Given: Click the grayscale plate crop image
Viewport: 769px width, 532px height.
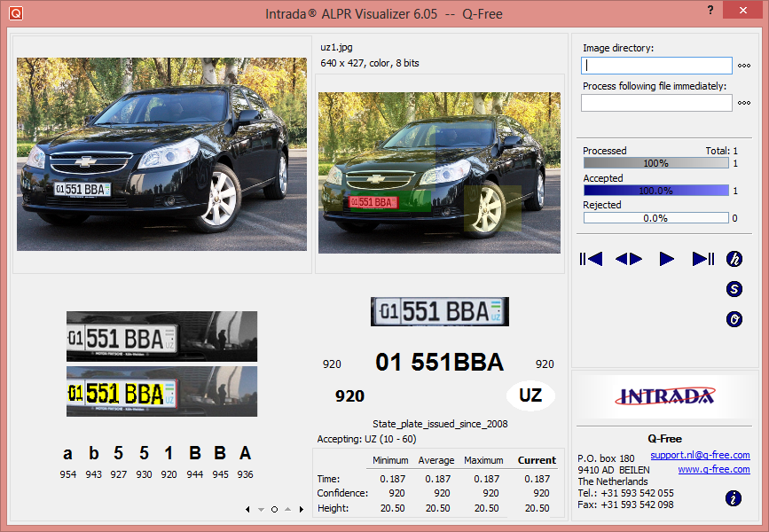Looking at the screenshot, I should 161,337.
